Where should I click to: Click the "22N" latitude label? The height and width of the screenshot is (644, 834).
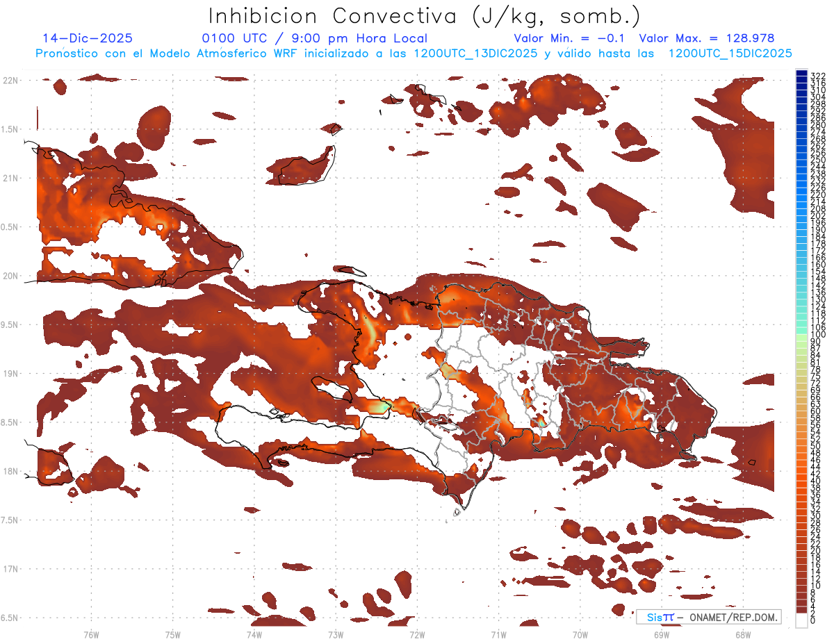[10, 81]
